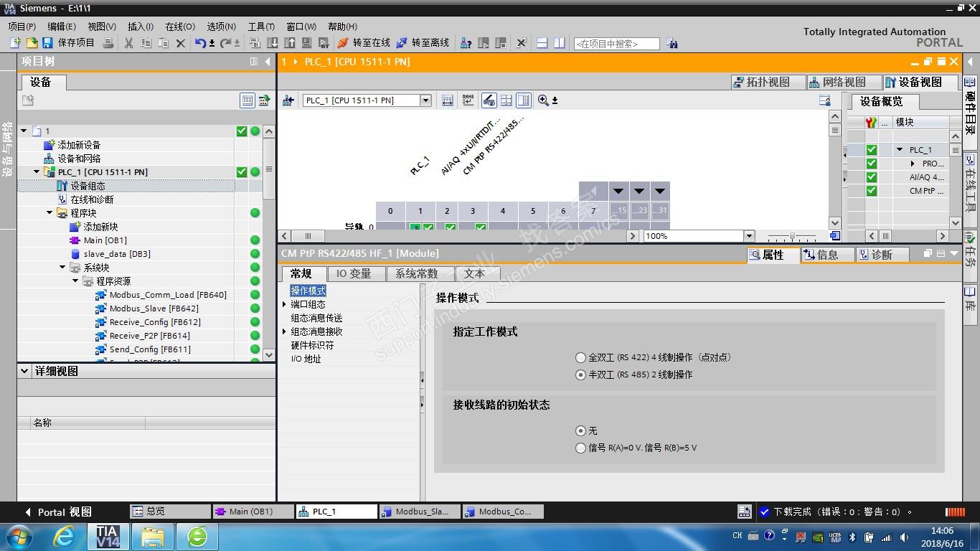The image size is (980, 551).
Task: Open 添加新设备 in the project tree
Action: [79, 145]
